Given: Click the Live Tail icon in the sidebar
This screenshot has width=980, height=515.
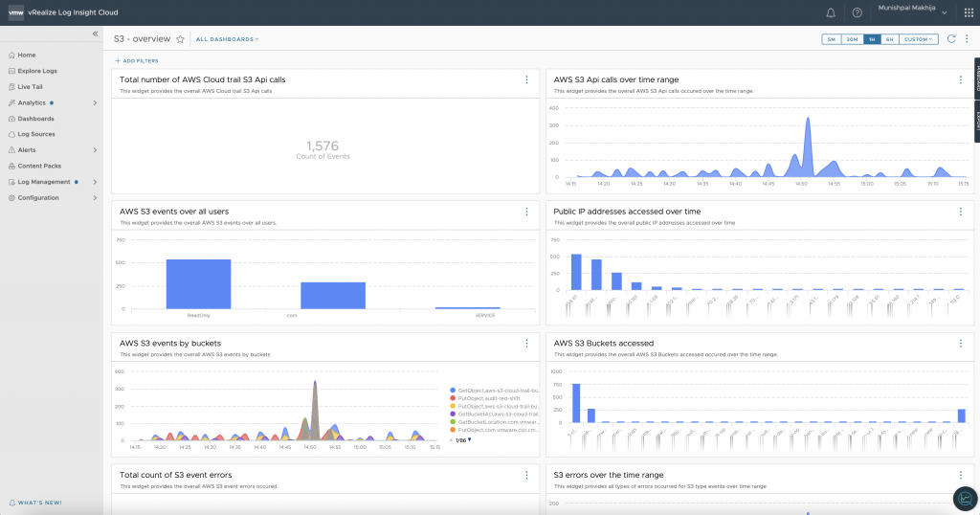Looking at the screenshot, I should [x=11, y=87].
